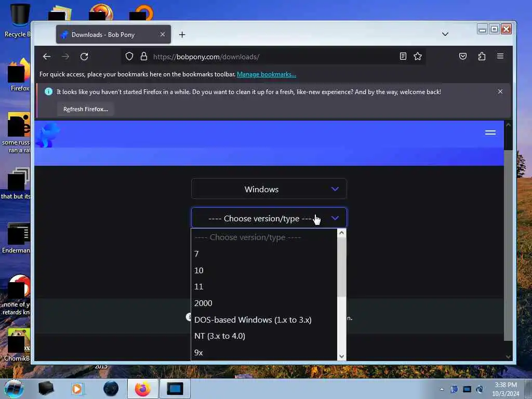The width and height of the screenshot is (532, 399).
Task: Collapse the Choose version/type dropdown
Action: pos(269,218)
